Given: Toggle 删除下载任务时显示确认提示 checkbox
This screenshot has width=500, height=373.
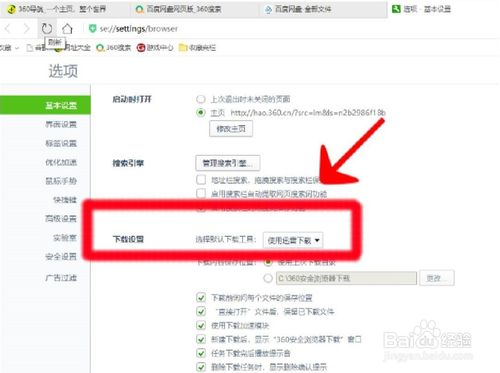Looking at the screenshot, I should 201,367.
